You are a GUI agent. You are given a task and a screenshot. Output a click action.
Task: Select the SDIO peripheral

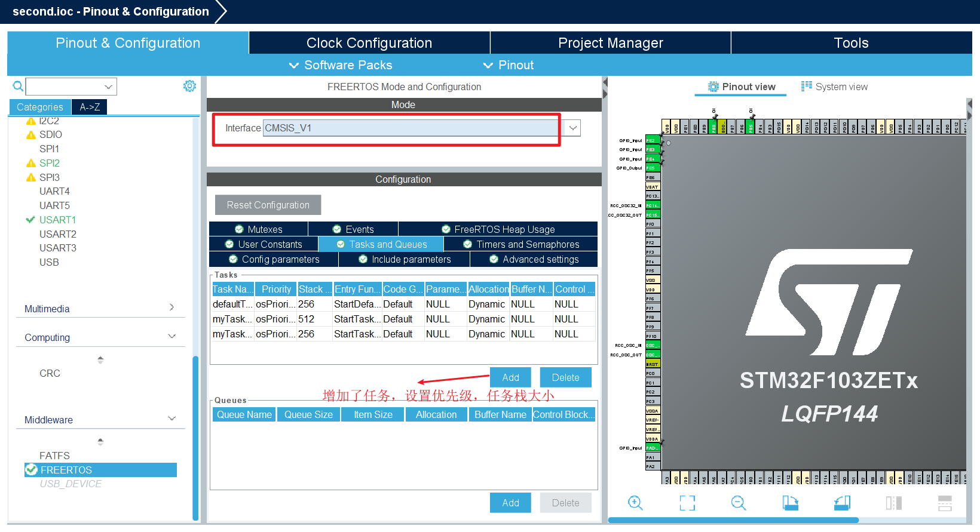pos(51,134)
